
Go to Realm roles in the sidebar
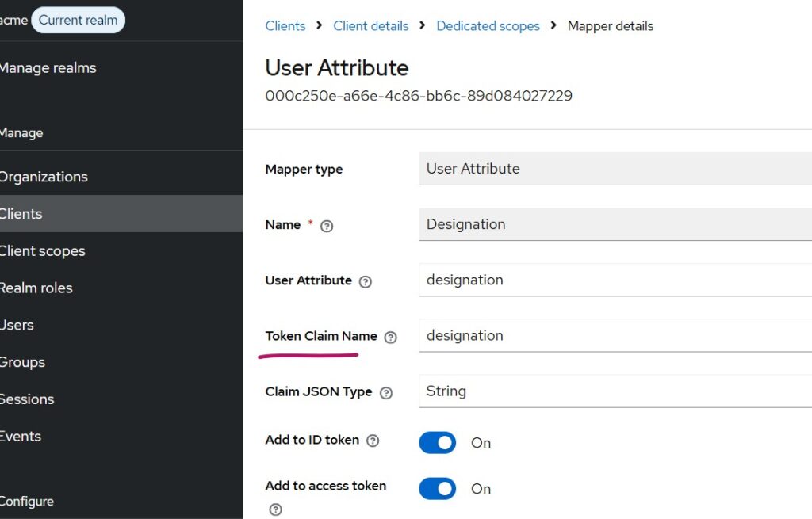tap(36, 288)
